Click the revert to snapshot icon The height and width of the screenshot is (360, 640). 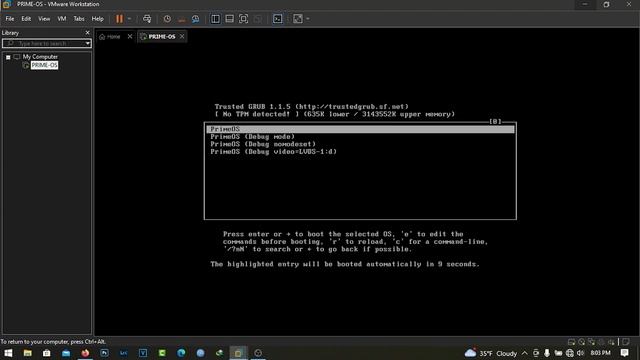click(182, 19)
